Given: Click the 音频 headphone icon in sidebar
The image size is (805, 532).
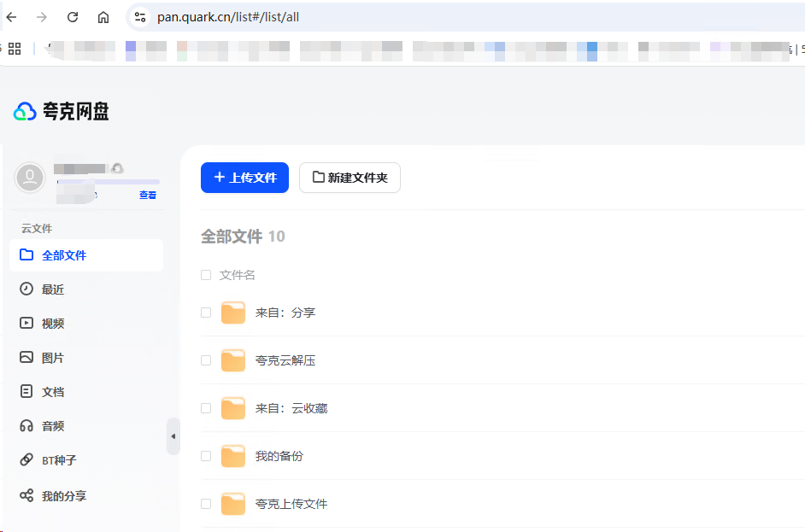Looking at the screenshot, I should pyautogui.click(x=26, y=426).
